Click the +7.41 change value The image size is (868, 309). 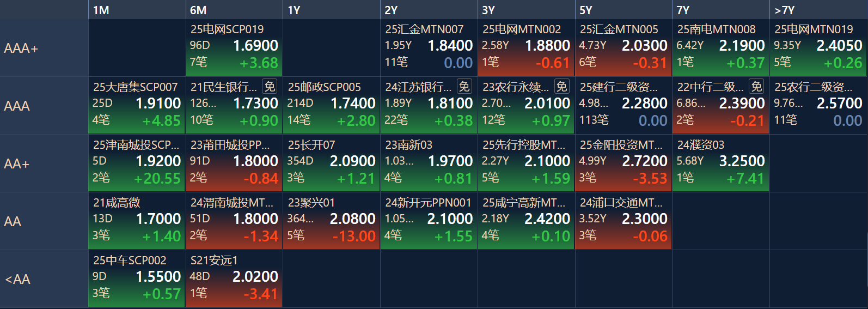coord(745,179)
